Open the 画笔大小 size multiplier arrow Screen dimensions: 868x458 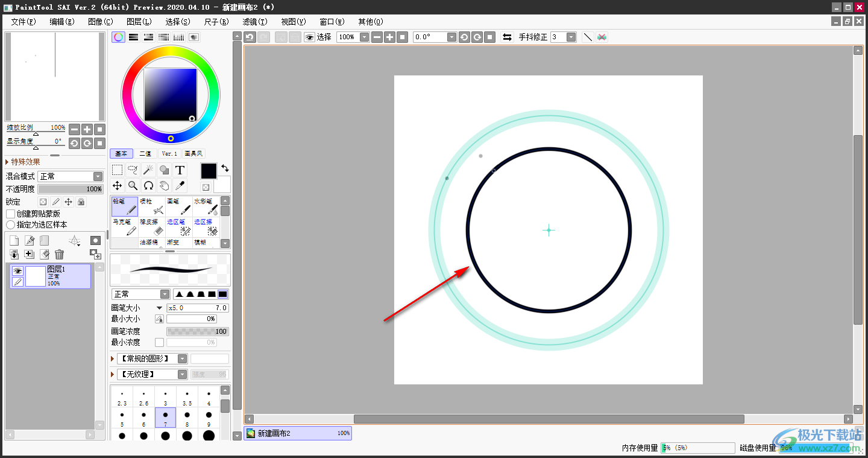pos(159,308)
